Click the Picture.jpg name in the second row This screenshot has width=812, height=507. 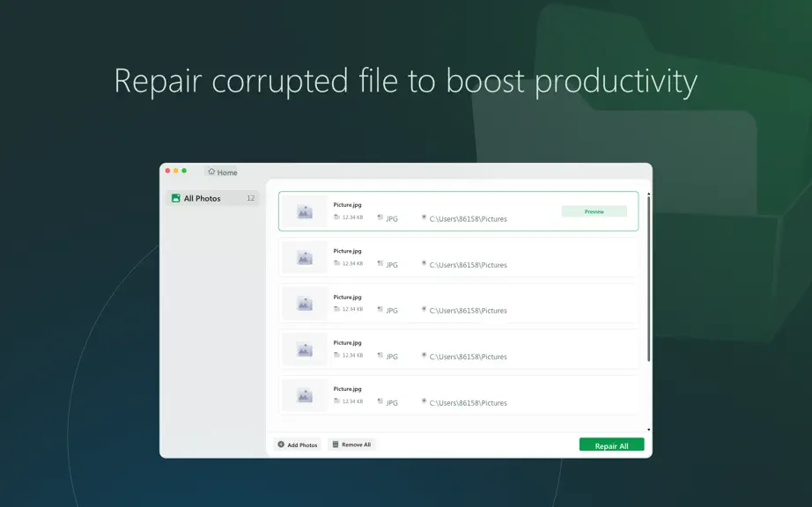pos(348,251)
